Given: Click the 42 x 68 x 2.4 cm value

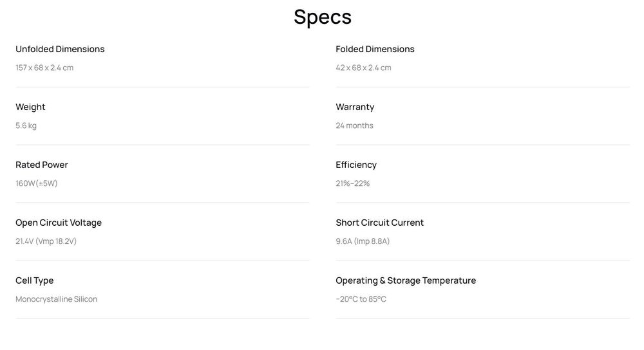Looking at the screenshot, I should pos(363,68).
